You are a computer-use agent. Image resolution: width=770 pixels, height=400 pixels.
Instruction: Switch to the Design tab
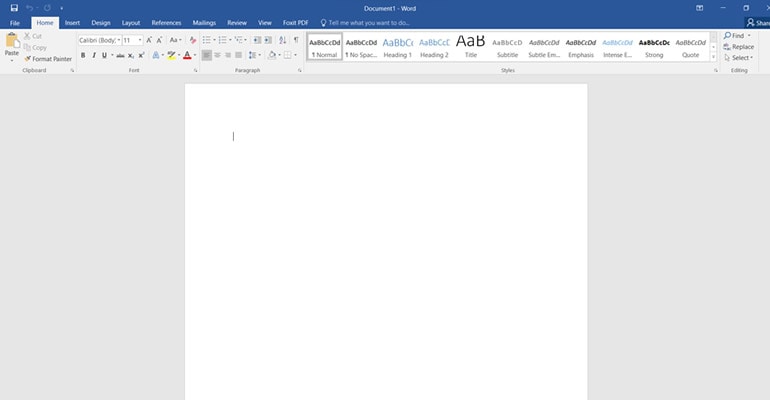point(101,23)
